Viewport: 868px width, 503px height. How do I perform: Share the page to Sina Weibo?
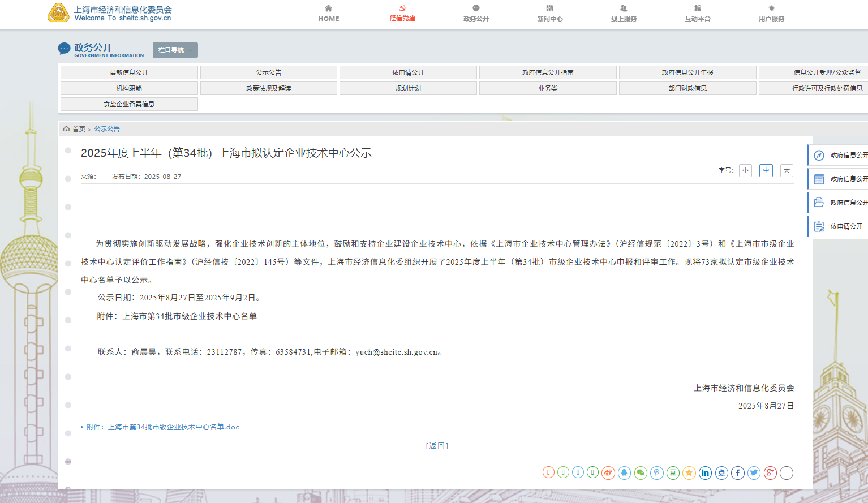point(608,473)
